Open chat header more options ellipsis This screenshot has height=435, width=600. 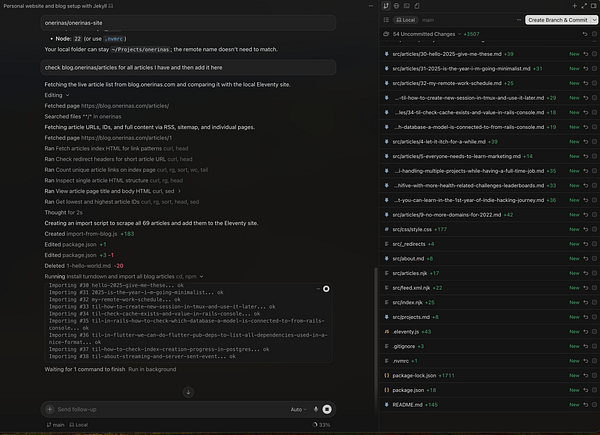(x=370, y=6)
